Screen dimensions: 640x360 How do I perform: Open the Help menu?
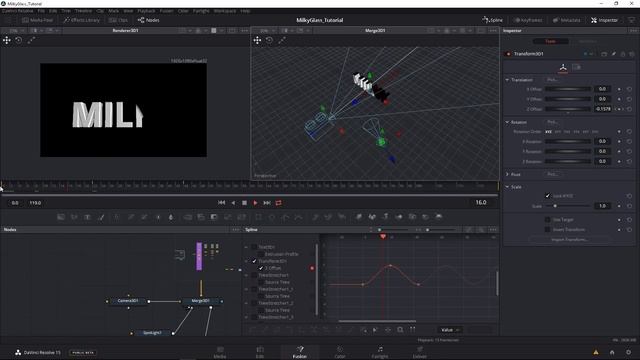pos(245,11)
